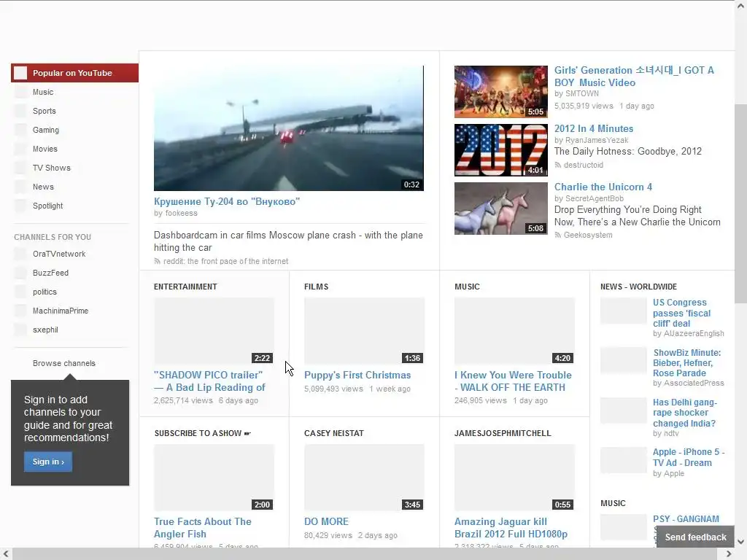Open the CASEY NEISTAT channel heading
The height and width of the screenshot is (560, 747).
tap(334, 433)
